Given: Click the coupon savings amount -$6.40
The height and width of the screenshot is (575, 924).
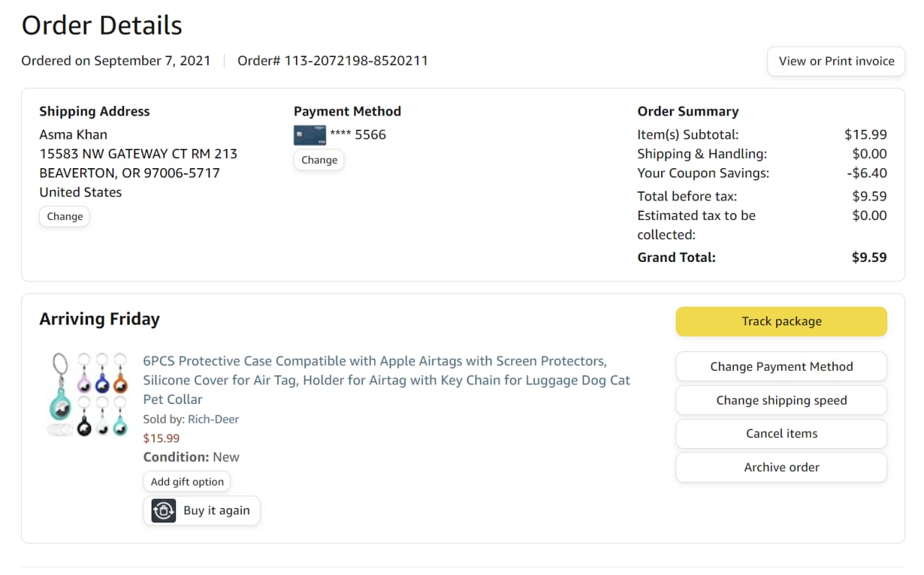Looking at the screenshot, I should tap(867, 173).
